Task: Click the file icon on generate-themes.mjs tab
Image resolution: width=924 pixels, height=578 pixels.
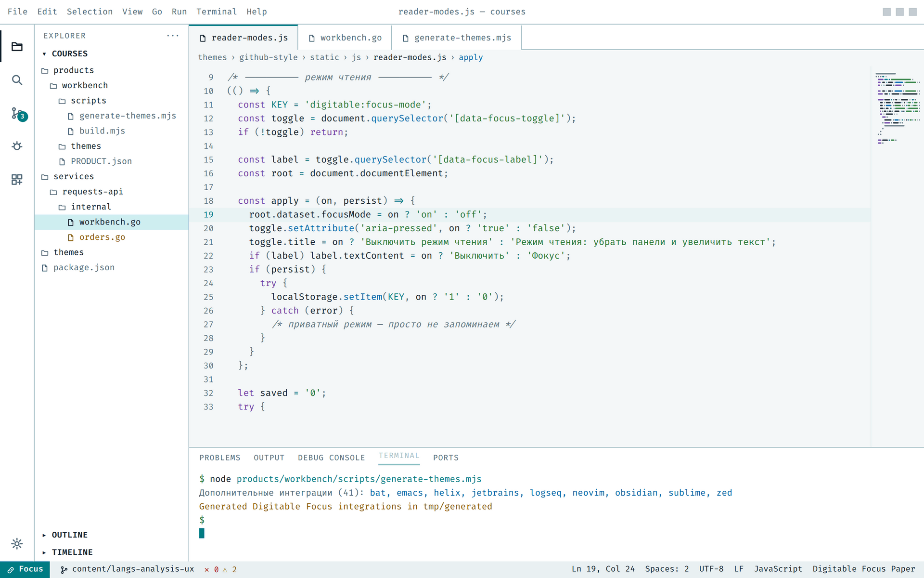Action: [x=406, y=38]
